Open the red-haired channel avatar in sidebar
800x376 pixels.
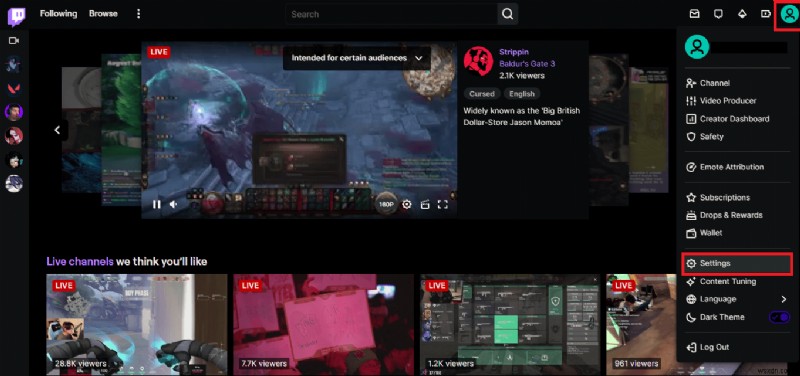pos(14,136)
